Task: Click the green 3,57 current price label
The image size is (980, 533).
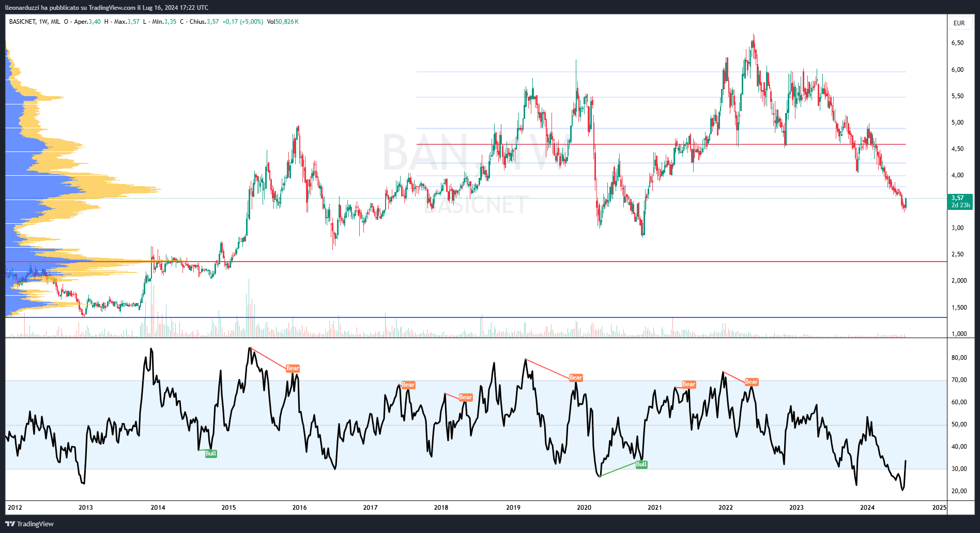Action: coord(960,201)
